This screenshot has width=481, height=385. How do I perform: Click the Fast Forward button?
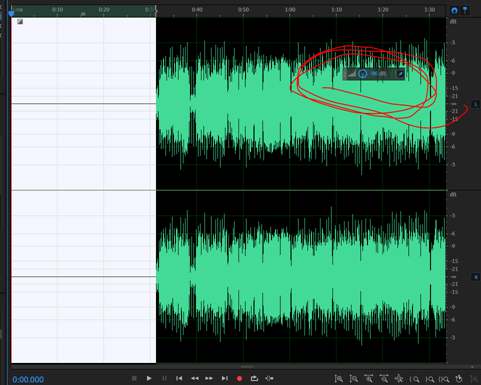(209, 379)
